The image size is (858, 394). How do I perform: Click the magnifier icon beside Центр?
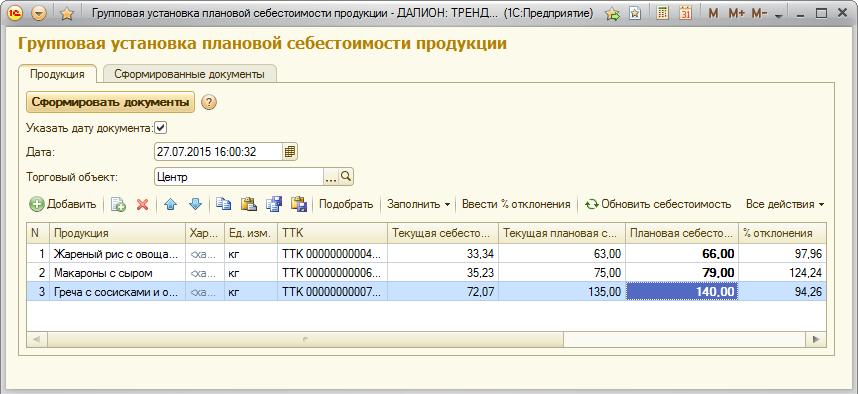(x=346, y=177)
